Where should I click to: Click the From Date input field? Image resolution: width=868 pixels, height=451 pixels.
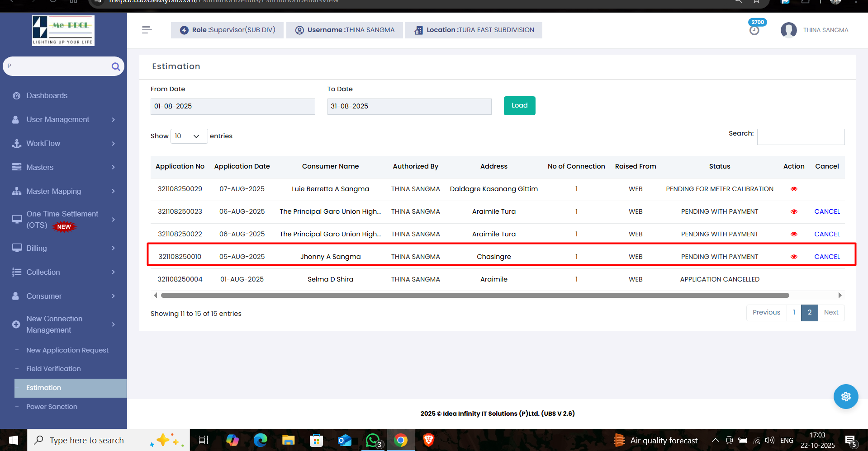[x=232, y=106]
